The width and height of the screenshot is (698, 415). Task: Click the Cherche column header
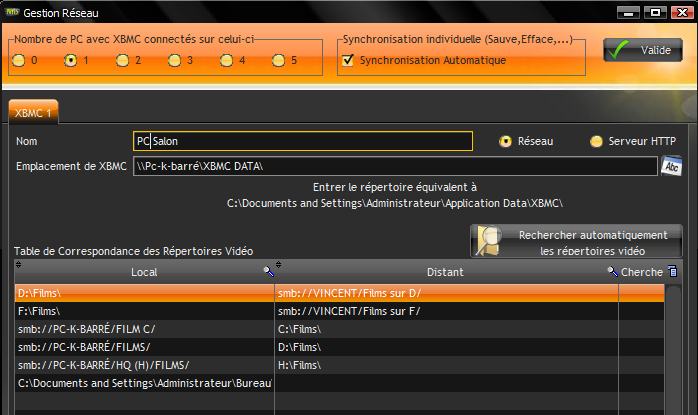641,272
